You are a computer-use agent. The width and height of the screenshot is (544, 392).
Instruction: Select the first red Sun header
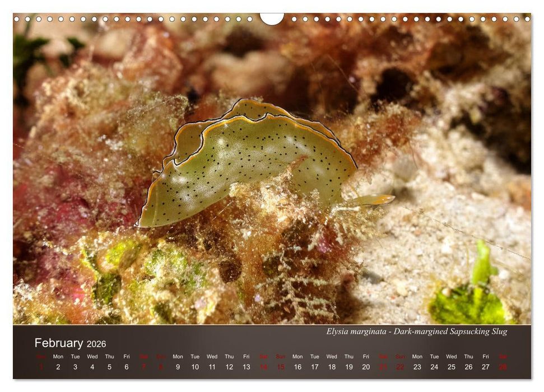40,356
